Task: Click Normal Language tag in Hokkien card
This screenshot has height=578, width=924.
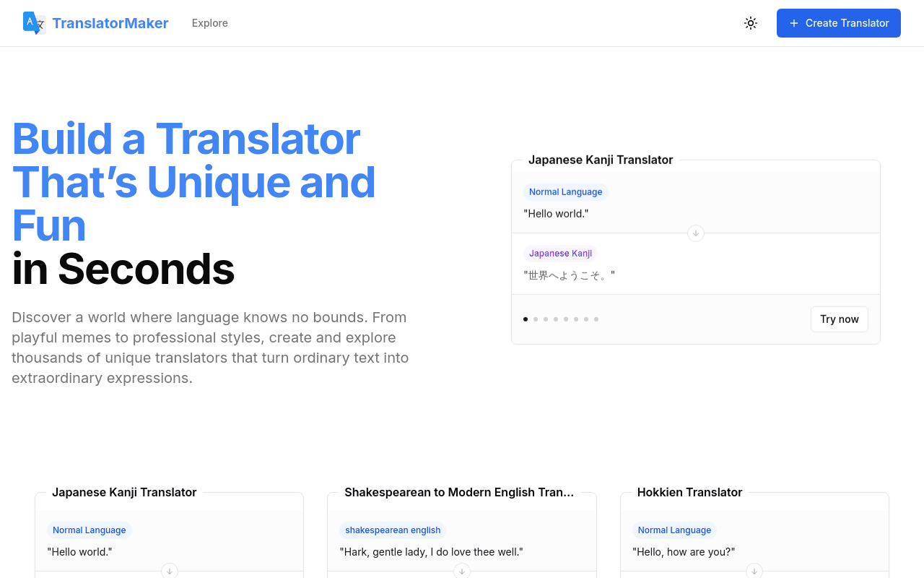Action: click(675, 530)
